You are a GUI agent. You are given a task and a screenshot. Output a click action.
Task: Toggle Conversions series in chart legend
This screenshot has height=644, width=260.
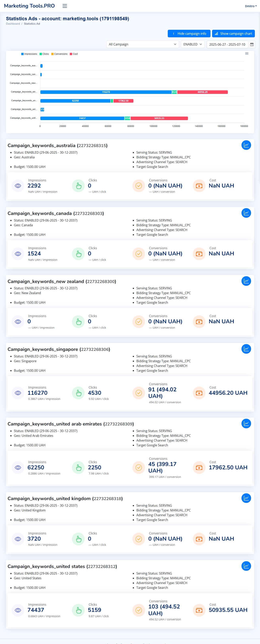tap(59, 54)
